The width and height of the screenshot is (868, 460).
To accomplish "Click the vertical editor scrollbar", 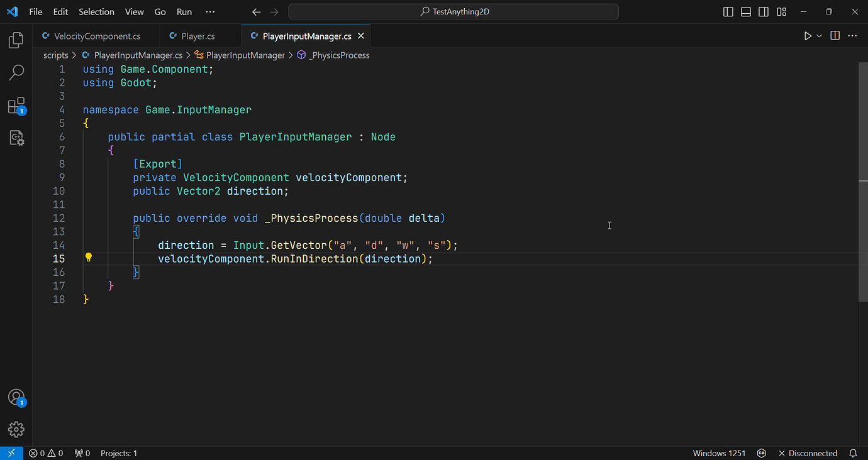I will tap(863, 182).
